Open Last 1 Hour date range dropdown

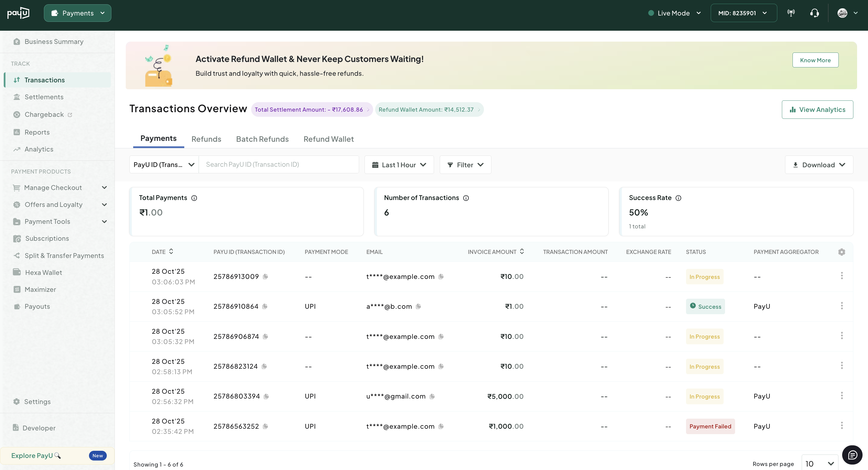(x=399, y=165)
